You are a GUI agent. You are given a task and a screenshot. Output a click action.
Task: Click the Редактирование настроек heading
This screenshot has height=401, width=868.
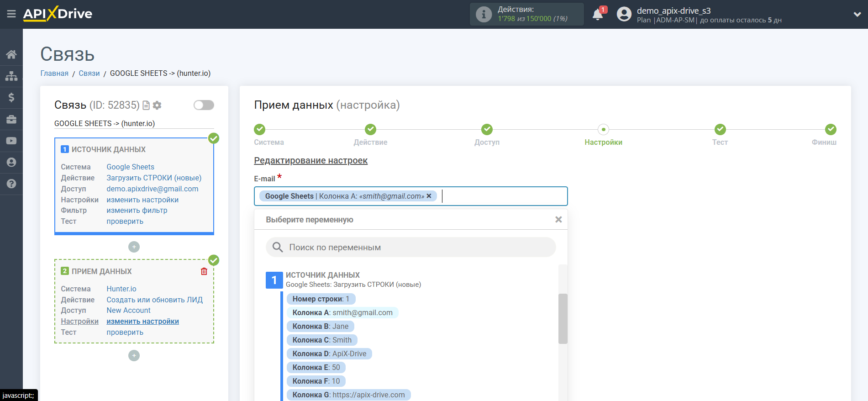coord(310,160)
